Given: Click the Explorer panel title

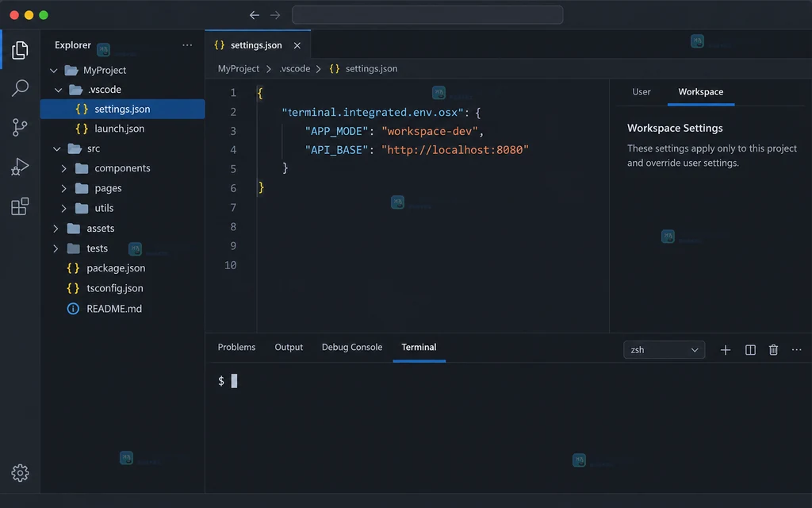Looking at the screenshot, I should pos(72,45).
